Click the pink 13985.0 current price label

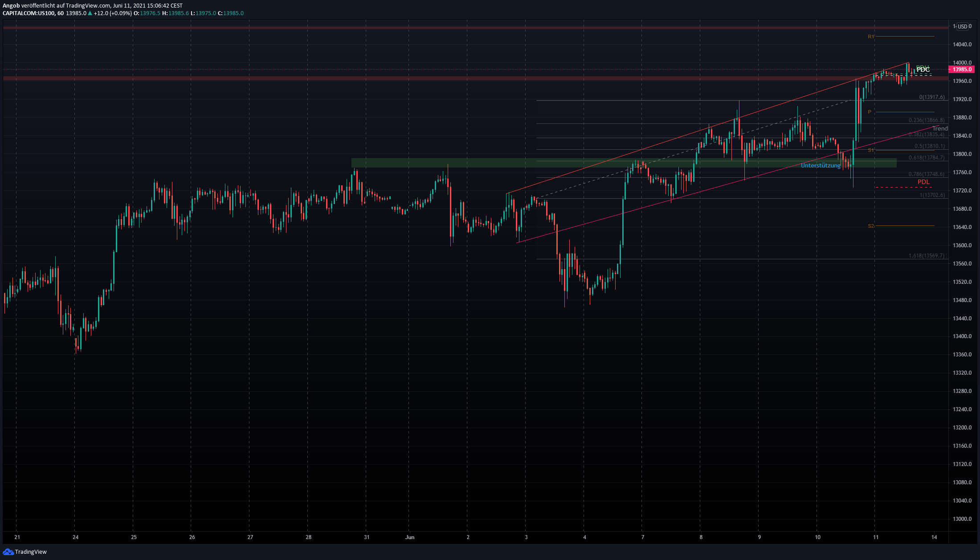[x=961, y=69]
